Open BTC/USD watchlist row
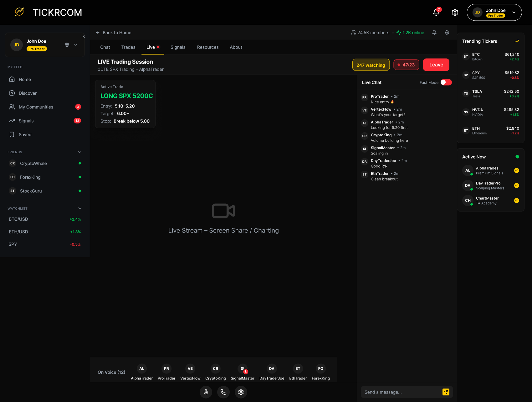 [x=45, y=219]
